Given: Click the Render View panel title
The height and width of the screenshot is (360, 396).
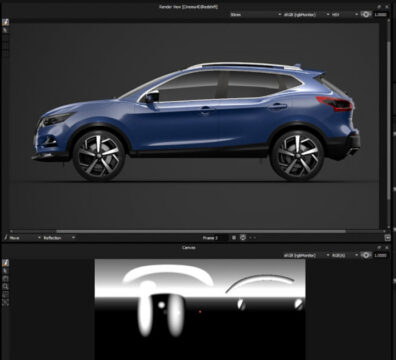Looking at the screenshot, I should click(188, 6).
